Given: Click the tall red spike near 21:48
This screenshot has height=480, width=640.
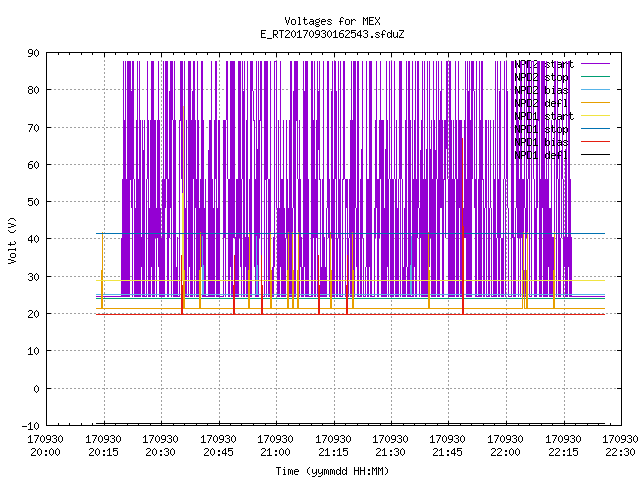Looking at the screenshot, I should tap(463, 226).
